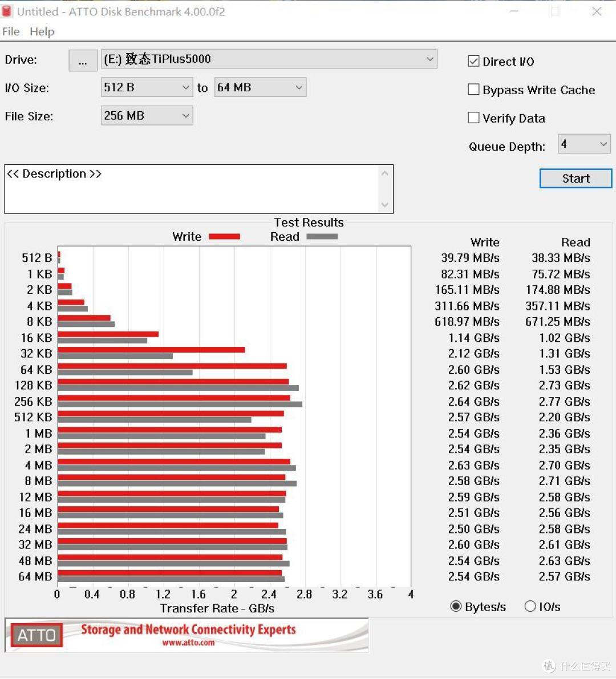The image size is (616, 679).
Task: Click the Transfer Rate - GB/s axis label
Action: (217, 608)
